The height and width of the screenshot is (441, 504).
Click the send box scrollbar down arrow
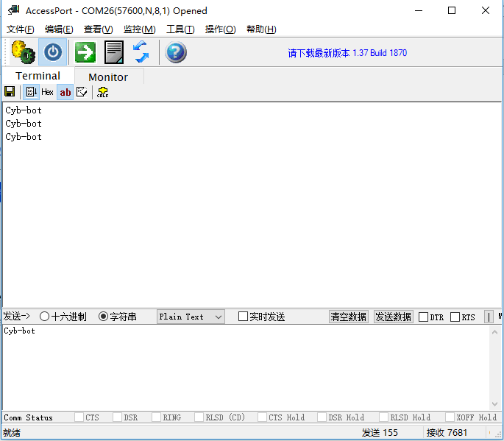tap(494, 403)
